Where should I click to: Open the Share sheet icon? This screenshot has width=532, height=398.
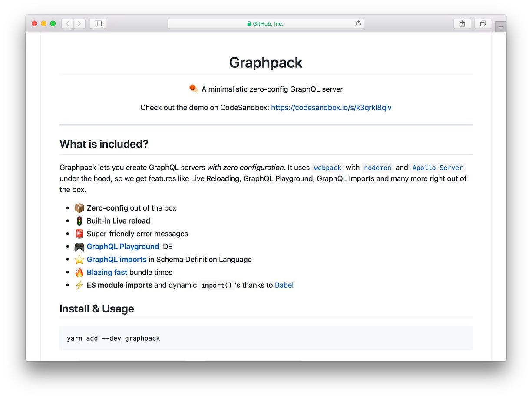[462, 23]
